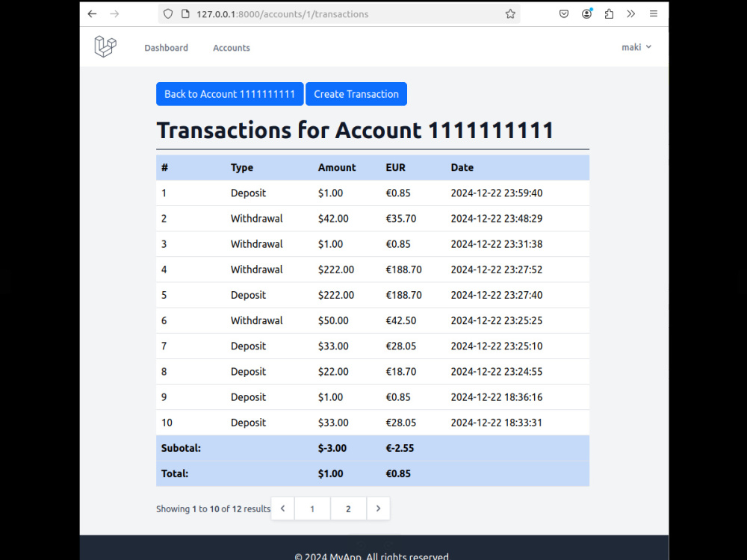Click the $-3.00 subtotal amount
This screenshot has height=560, width=747.
(332, 448)
